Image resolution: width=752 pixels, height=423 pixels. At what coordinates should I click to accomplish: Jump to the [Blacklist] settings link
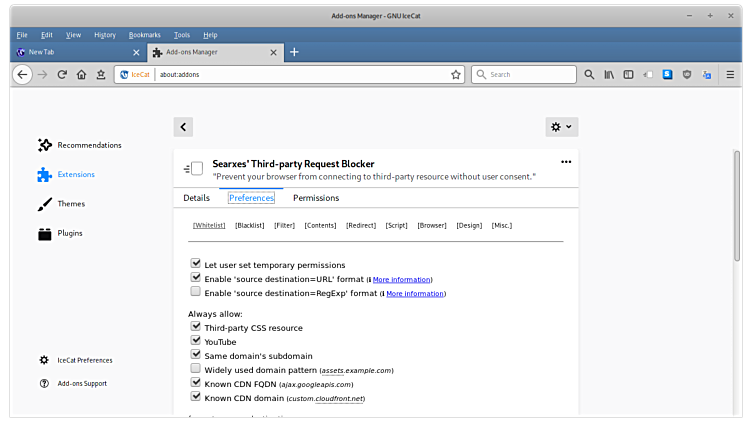coord(249,225)
